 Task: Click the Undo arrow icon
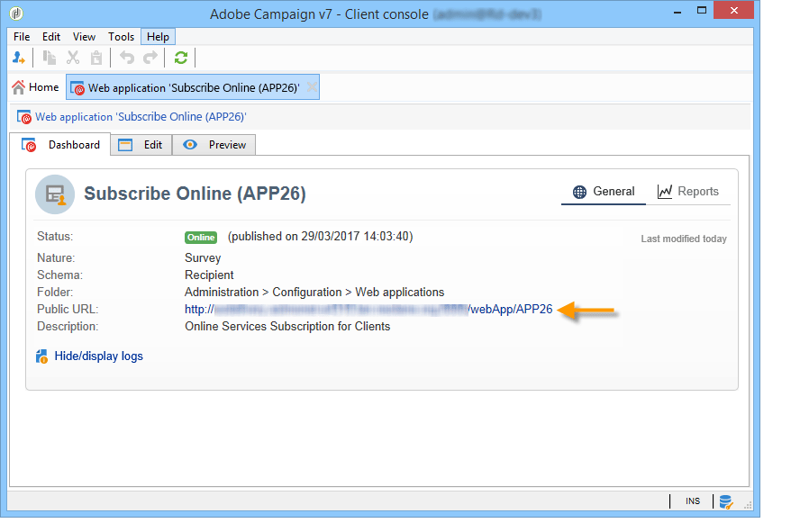click(x=127, y=57)
